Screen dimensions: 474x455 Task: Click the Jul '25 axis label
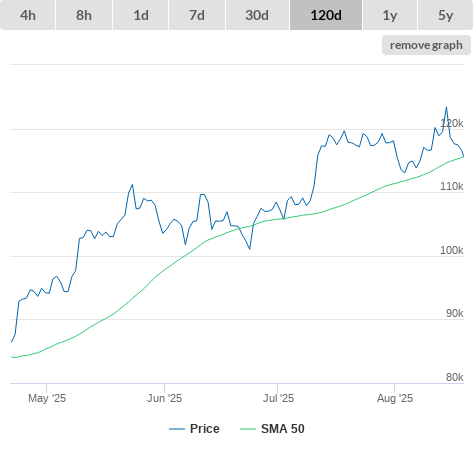click(x=278, y=398)
